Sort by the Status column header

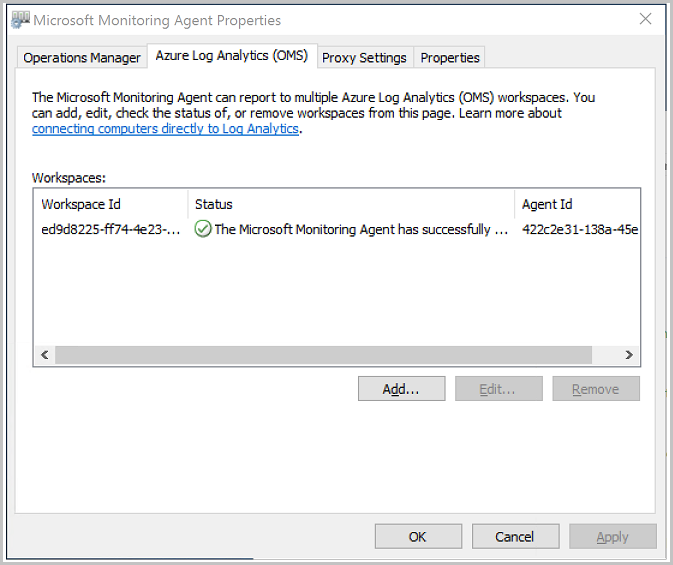click(x=351, y=204)
